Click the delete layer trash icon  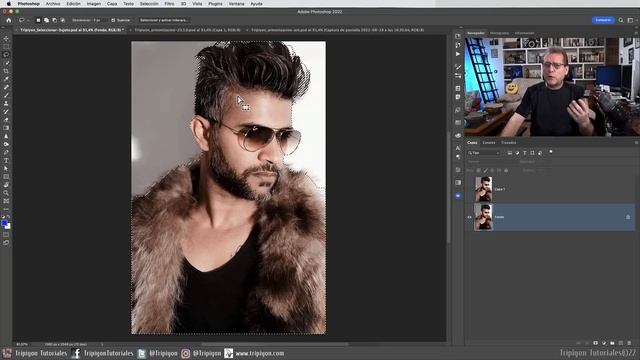629,343
